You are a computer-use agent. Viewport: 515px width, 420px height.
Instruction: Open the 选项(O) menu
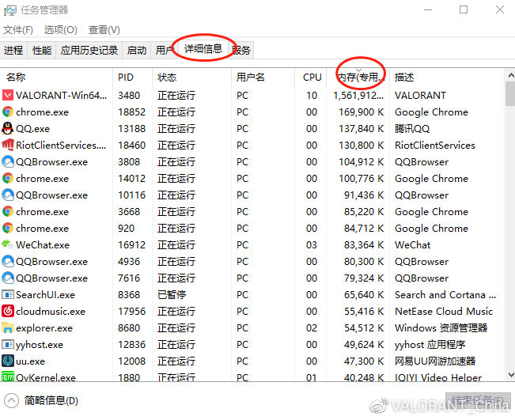[60, 30]
